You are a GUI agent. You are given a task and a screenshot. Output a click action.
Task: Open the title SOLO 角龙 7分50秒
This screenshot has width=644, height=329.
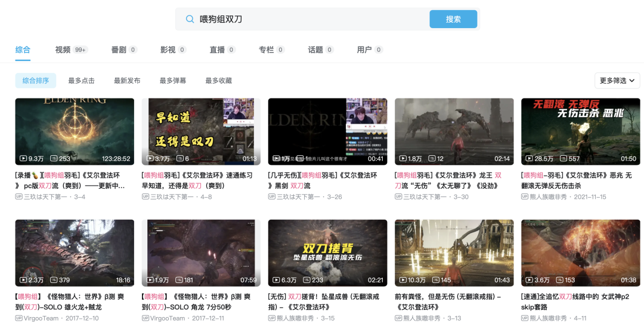(196, 302)
